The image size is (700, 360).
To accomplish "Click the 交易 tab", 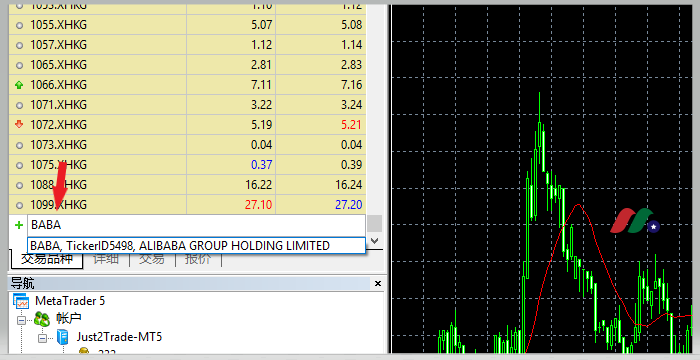I will pos(152,259).
